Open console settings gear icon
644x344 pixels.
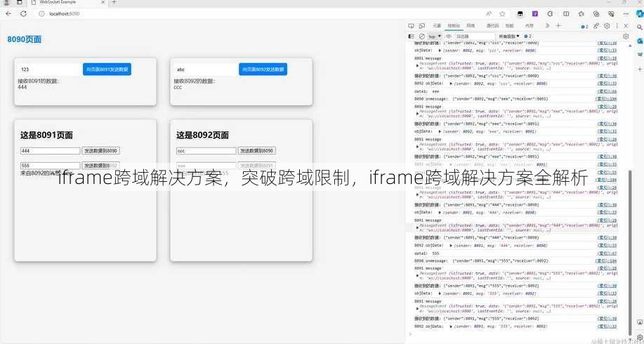tap(626, 36)
